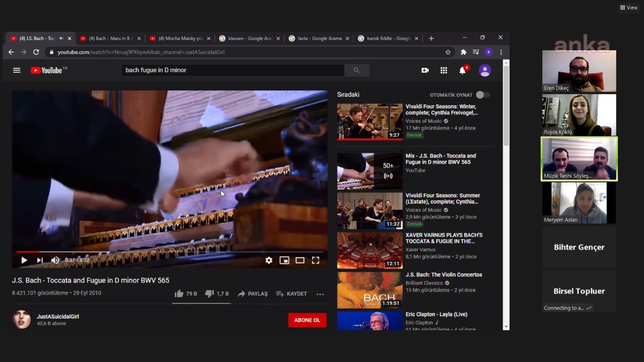Select Meryem Aslan's video tile
Image resolution: width=644 pixels, height=362 pixels.
[x=579, y=203]
